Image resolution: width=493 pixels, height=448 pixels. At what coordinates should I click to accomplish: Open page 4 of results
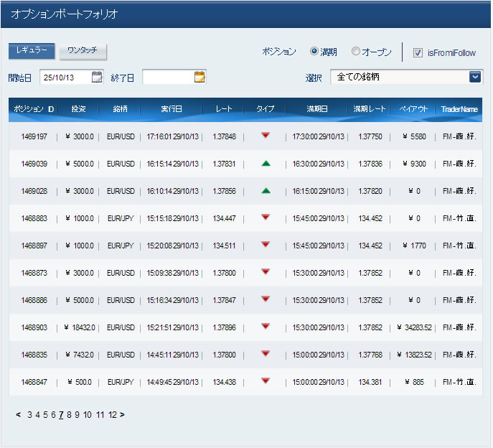click(x=37, y=415)
